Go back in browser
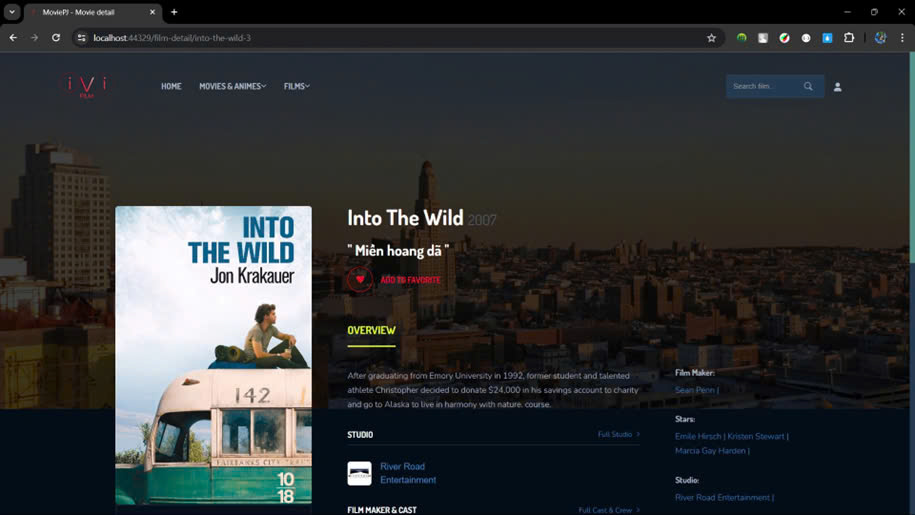Image resolution: width=915 pixels, height=515 pixels. [13, 37]
